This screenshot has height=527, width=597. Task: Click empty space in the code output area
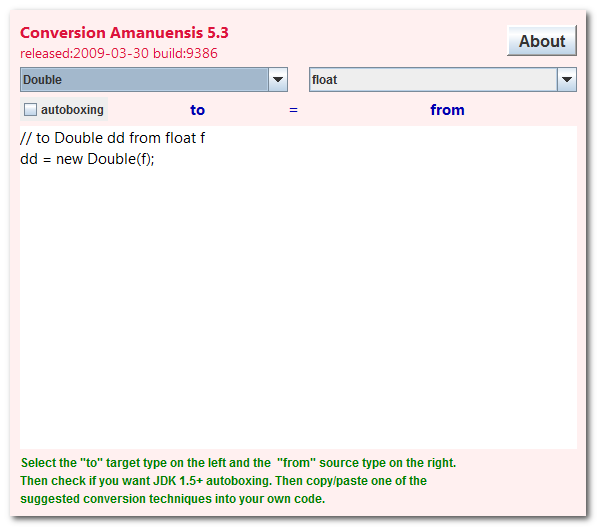coord(298,305)
